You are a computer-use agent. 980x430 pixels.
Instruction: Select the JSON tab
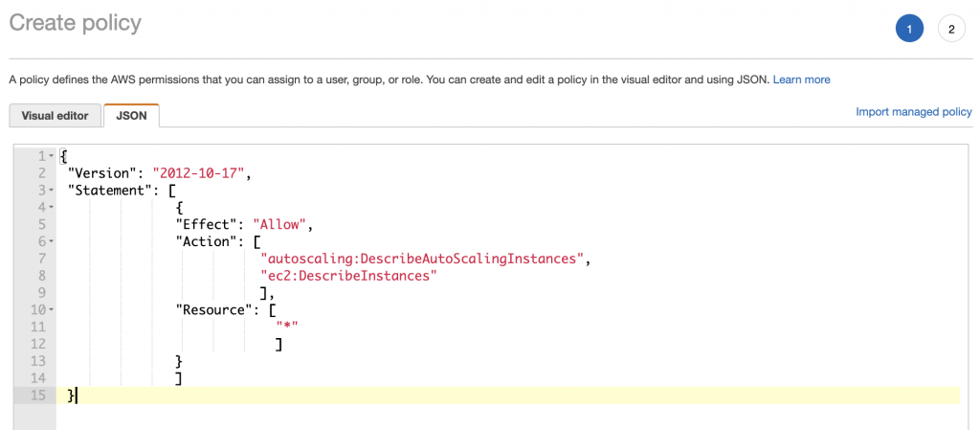click(131, 116)
